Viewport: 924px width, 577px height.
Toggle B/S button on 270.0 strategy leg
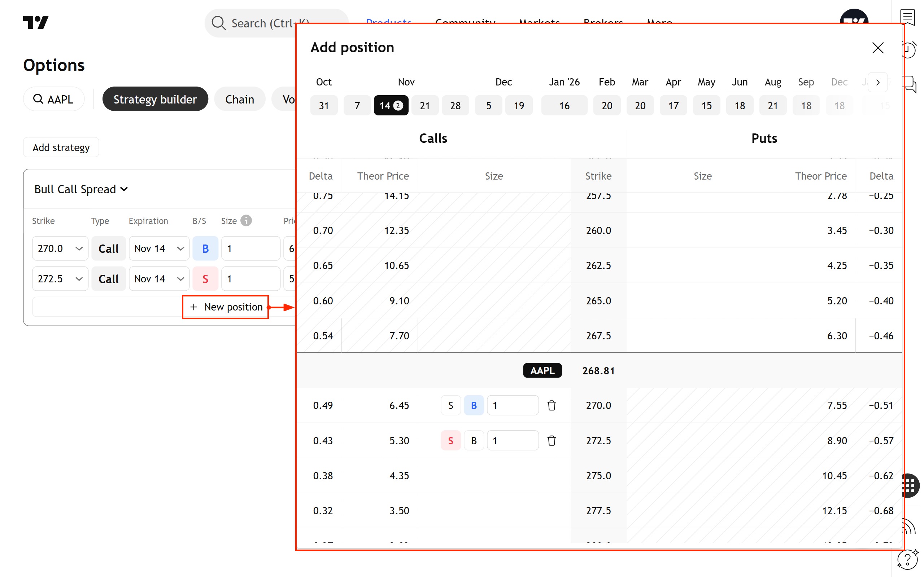205,248
